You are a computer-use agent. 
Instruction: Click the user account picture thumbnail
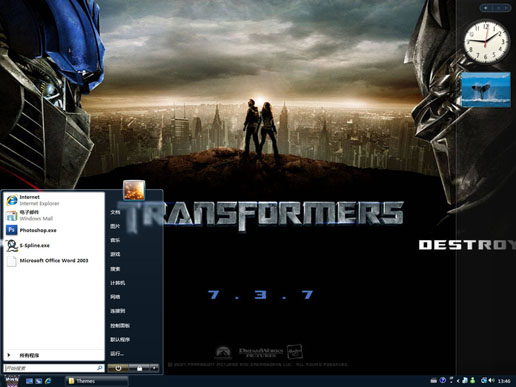134,190
